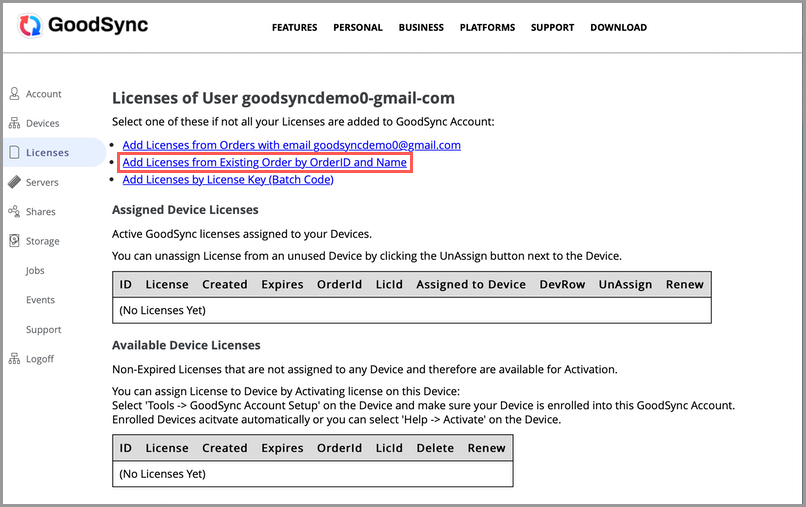The height and width of the screenshot is (507, 806).
Task: Open Support in the left sidebar
Action: tap(43, 329)
